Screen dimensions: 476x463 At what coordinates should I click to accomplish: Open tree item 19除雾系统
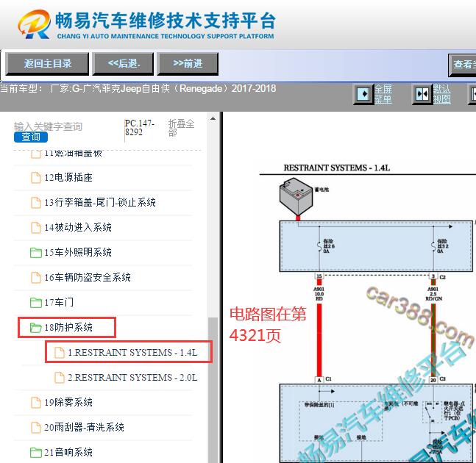68,402
